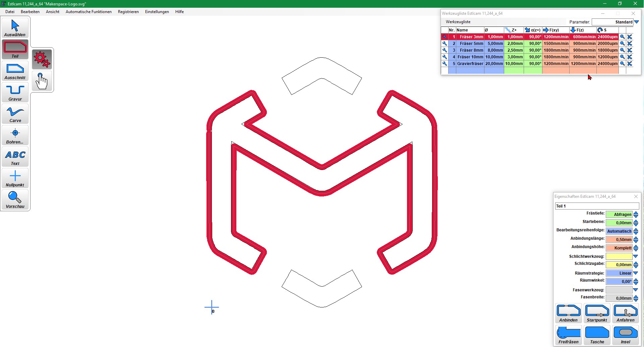This screenshot has width=644, height=347.
Task: Click the blue zero-point crosshair marker
Action: (x=212, y=307)
